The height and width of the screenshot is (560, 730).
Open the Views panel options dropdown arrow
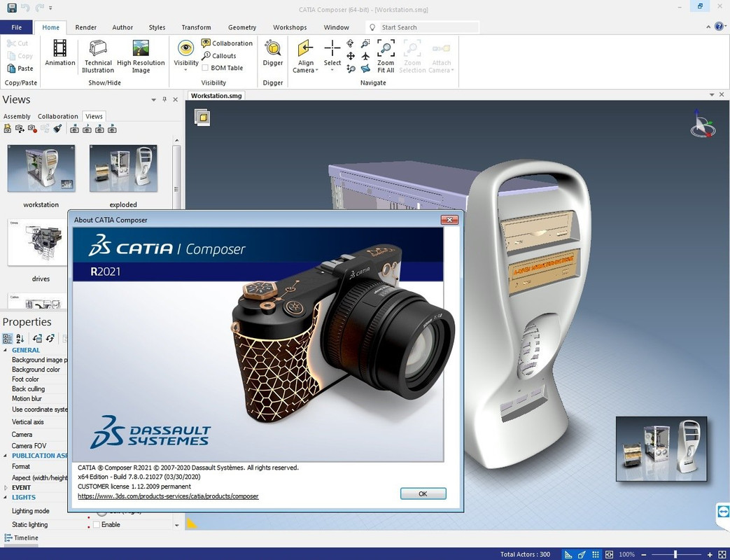[153, 99]
